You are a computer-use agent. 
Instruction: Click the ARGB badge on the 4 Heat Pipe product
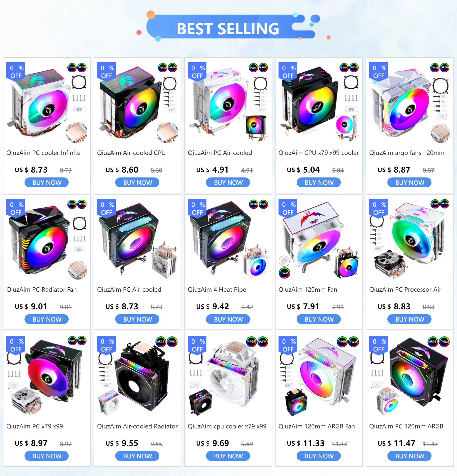point(254,204)
